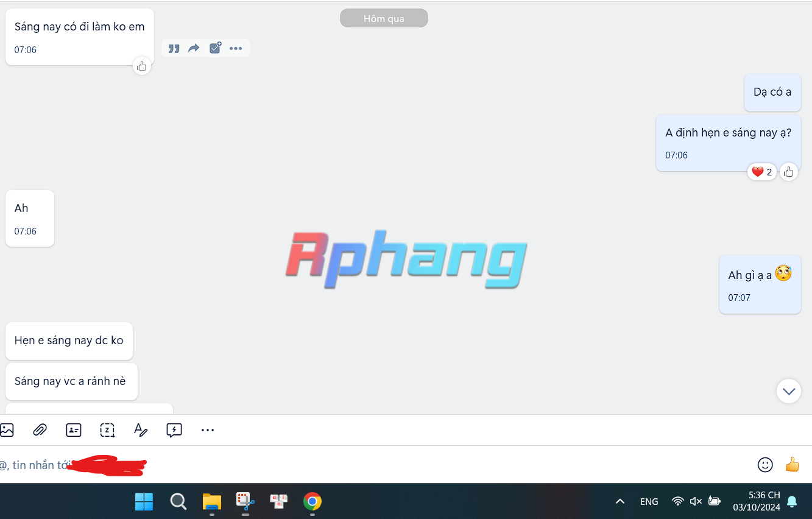812x519 pixels.
Task: Open quick messages with the lightning bubble icon
Action: pyautogui.click(x=174, y=430)
